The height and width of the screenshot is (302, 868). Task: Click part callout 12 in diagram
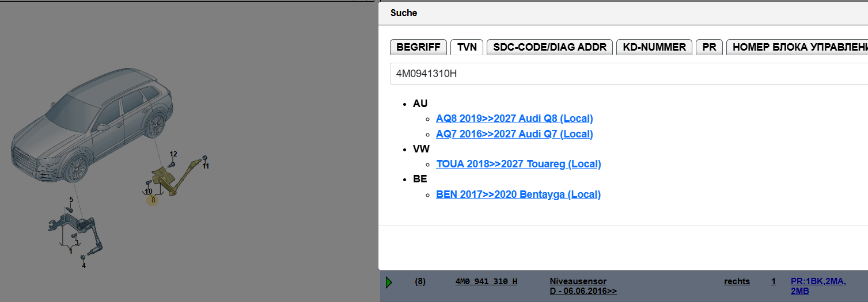tap(173, 154)
